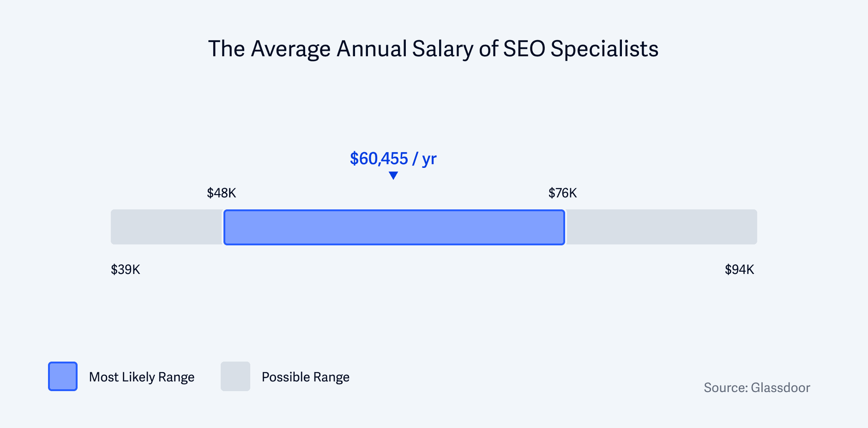Click the blue Most Likely Range legend swatch
The image size is (868, 428).
click(63, 376)
